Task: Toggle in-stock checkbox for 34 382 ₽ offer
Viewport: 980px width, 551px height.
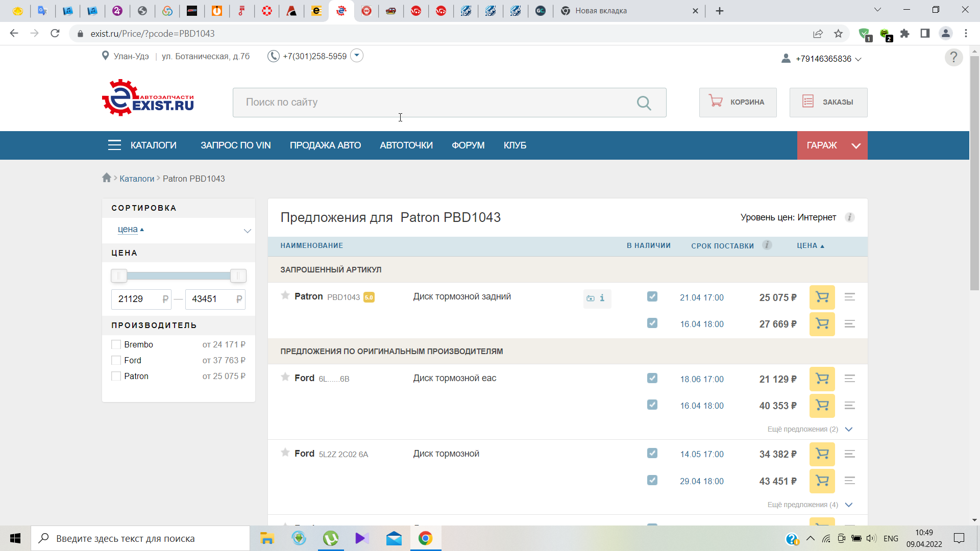Action: pyautogui.click(x=652, y=453)
